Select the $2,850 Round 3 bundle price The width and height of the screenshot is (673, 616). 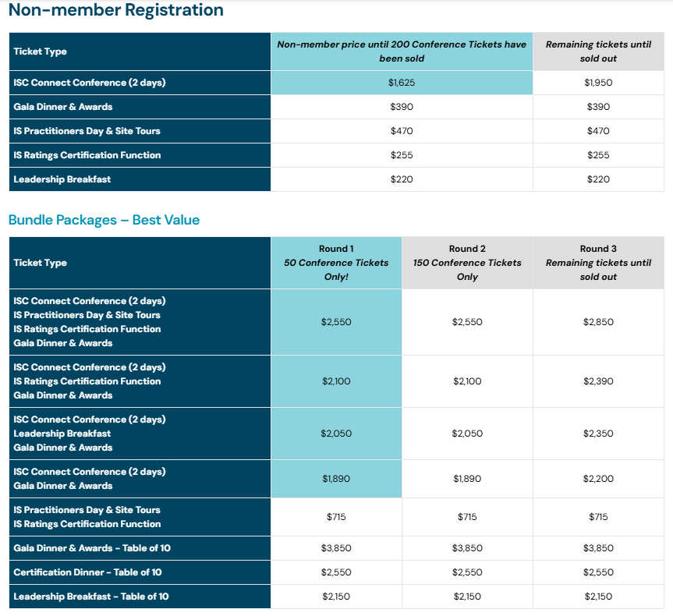pyautogui.click(x=598, y=322)
